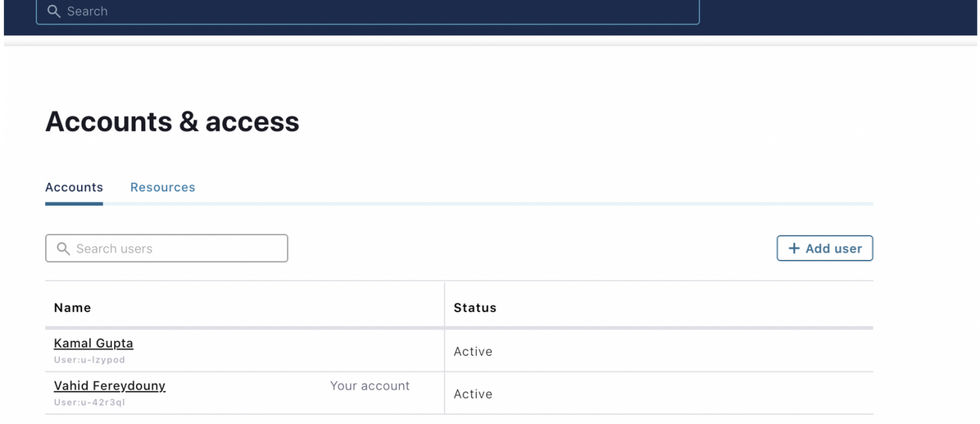The height and width of the screenshot is (424, 980).
Task: Click the Add user button
Action: click(824, 248)
